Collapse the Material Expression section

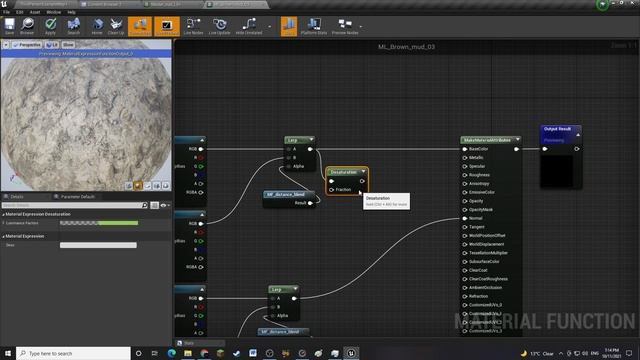(3, 236)
